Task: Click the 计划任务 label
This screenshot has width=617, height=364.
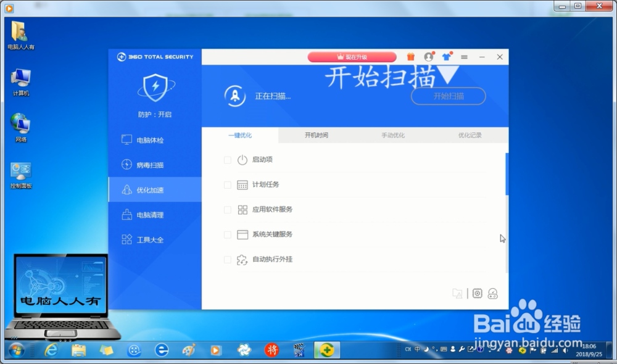Action: click(x=265, y=184)
